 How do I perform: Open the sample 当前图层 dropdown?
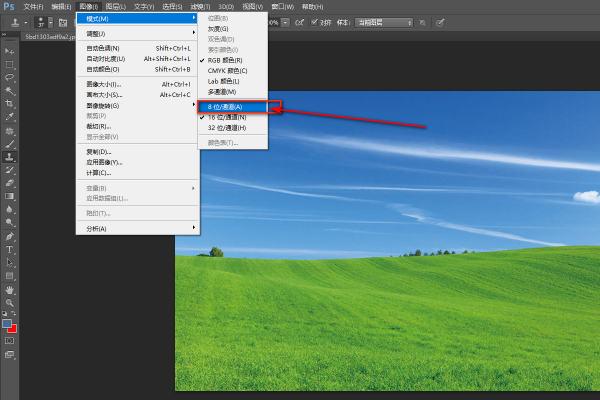pos(384,23)
